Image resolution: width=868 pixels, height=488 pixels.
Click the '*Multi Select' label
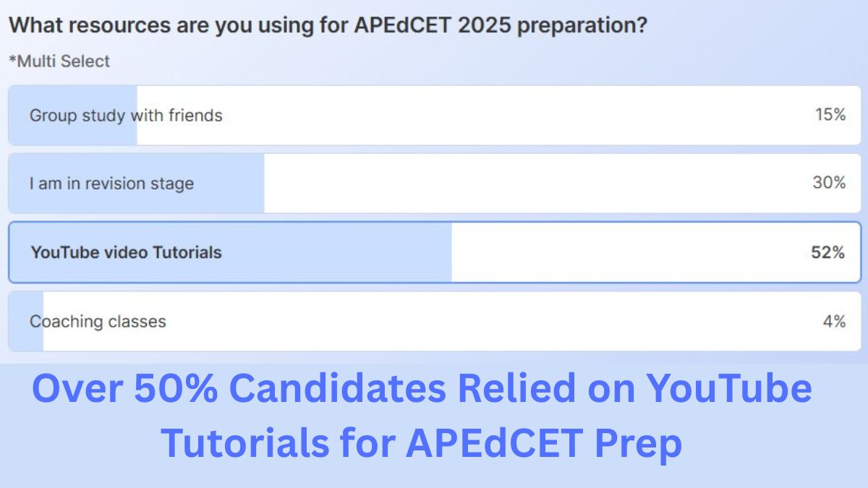click(x=59, y=61)
